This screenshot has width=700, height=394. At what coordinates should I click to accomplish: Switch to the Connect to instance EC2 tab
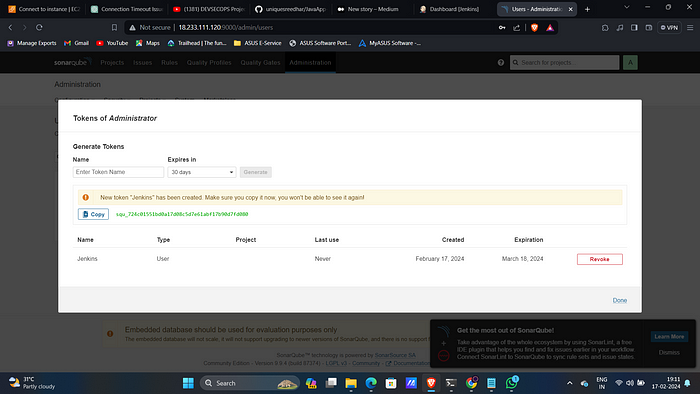(x=45, y=9)
